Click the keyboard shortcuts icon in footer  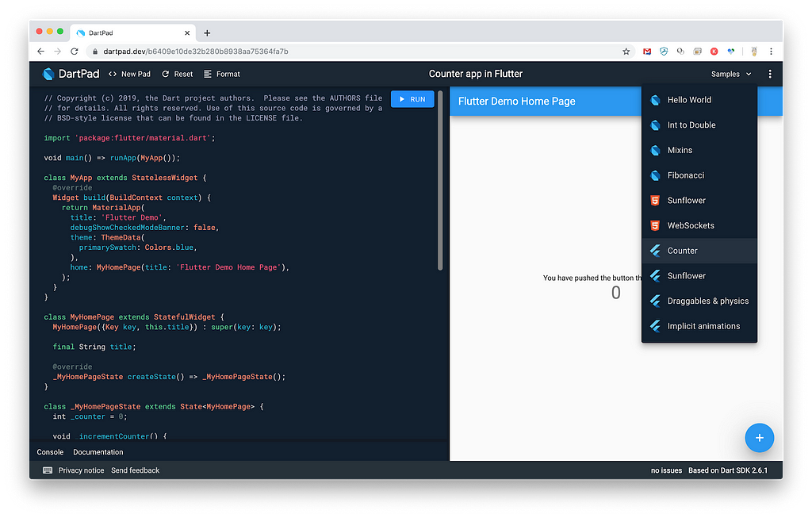(48, 470)
